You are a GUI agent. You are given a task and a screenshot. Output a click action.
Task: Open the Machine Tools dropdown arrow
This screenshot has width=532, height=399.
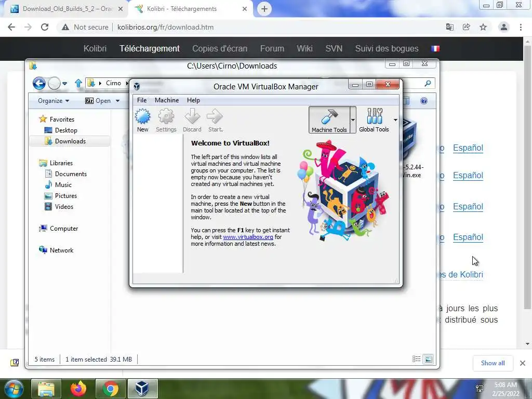click(x=353, y=120)
